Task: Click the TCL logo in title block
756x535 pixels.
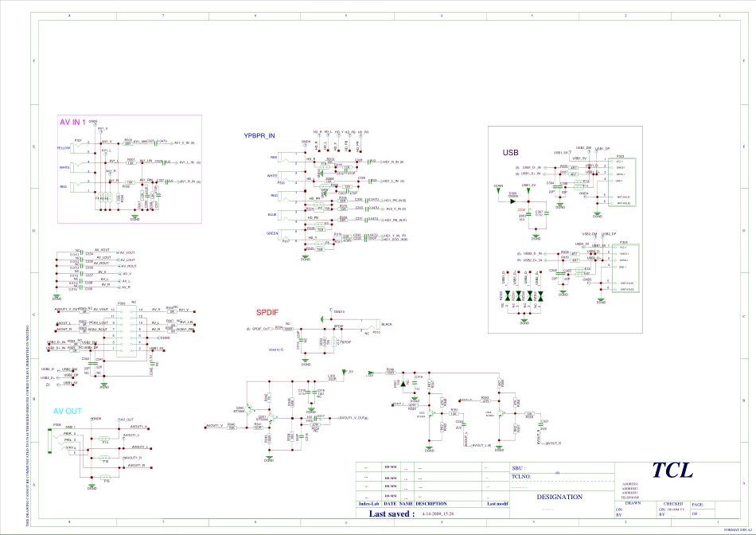Action: 672,471
